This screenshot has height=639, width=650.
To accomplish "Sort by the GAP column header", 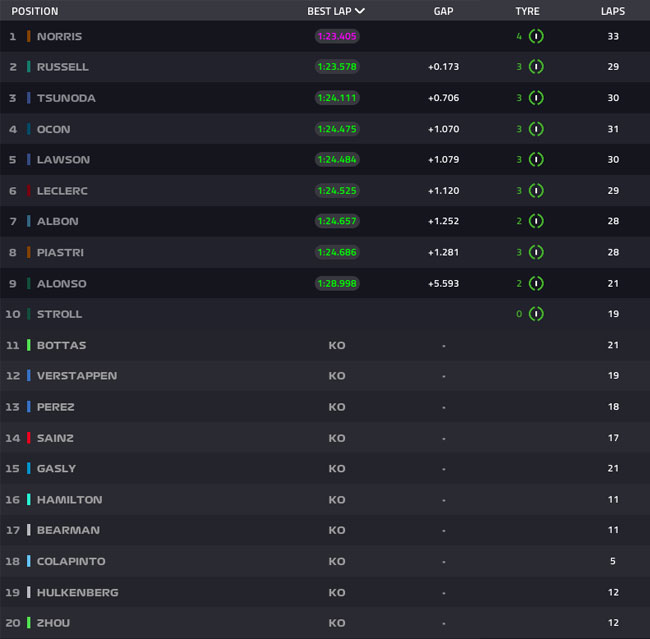I will click(443, 11).
